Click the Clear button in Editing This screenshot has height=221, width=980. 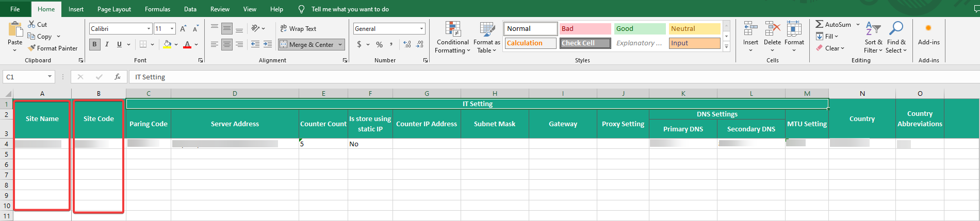click(830, 48)
